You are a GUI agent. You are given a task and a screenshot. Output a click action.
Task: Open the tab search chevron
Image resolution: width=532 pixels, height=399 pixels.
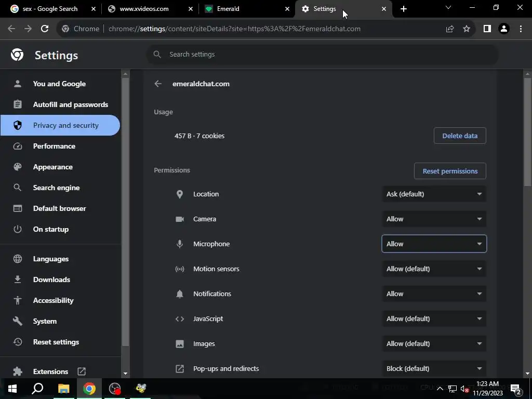448,7
